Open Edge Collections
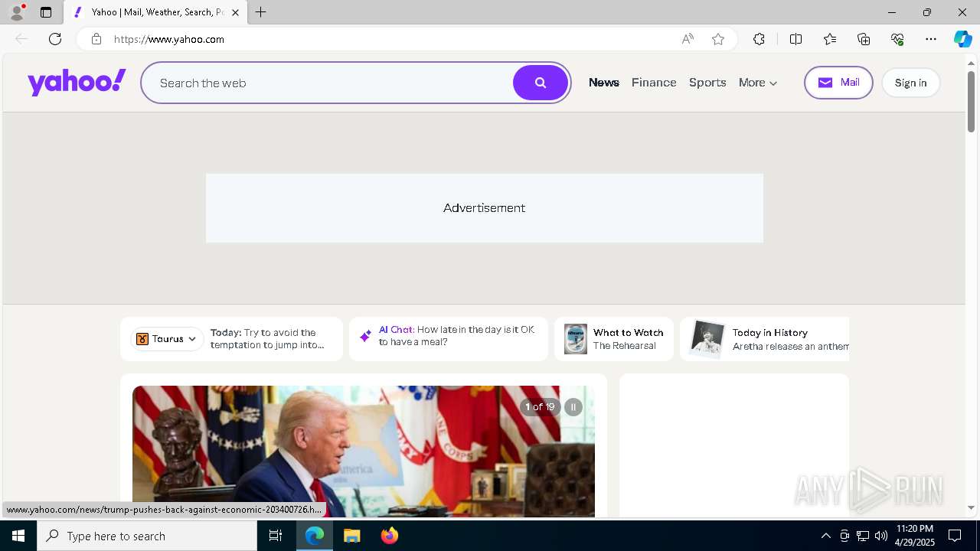This screenshot has width=980, height=551. pyautogui.click(x=864, y=39)
